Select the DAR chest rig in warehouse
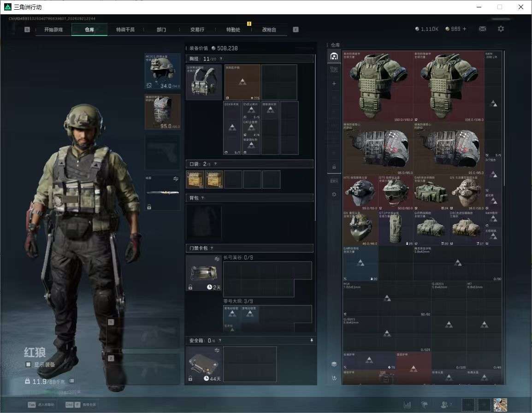 (x=431, y=193)
